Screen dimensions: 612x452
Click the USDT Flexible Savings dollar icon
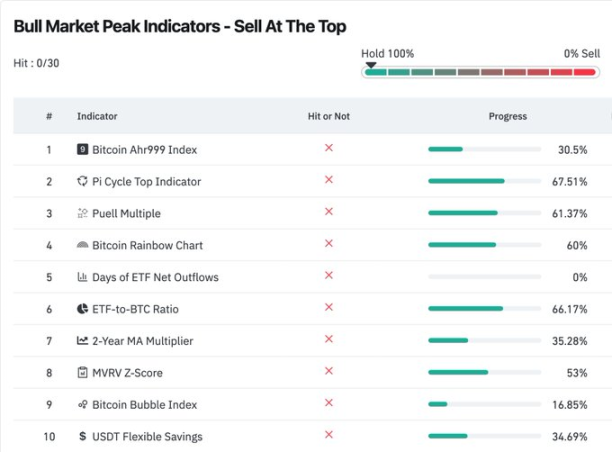click(x=82, y=436)
